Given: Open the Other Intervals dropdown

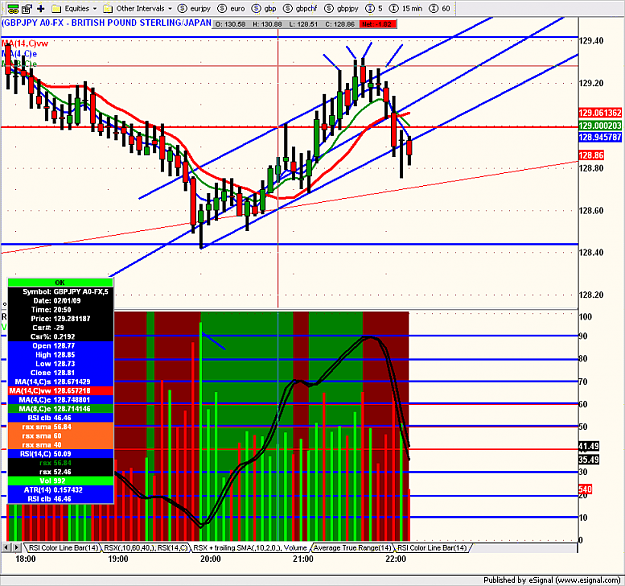Looking at the screenshot, I should click(170, 8).
